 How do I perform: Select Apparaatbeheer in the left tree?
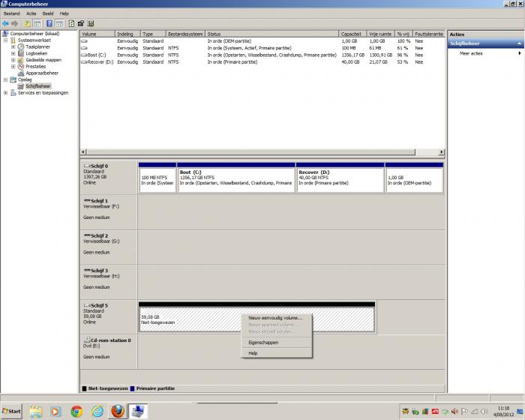point(43,73)
